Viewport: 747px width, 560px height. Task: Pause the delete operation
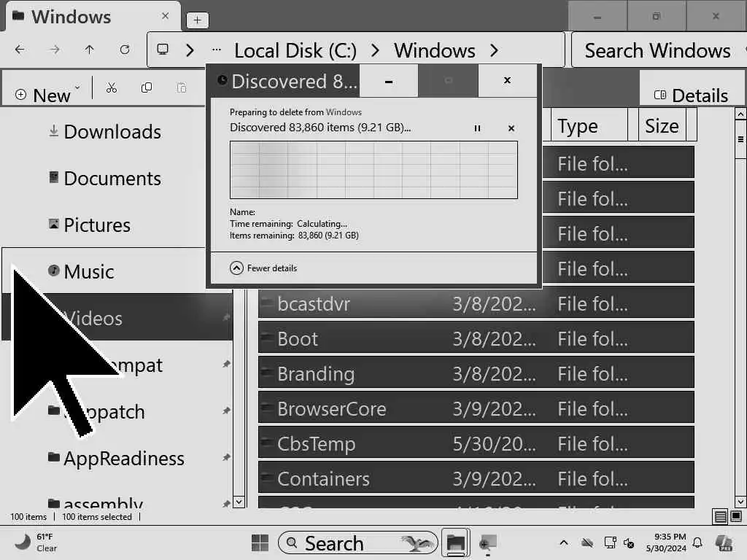click(x=477, y=128)
